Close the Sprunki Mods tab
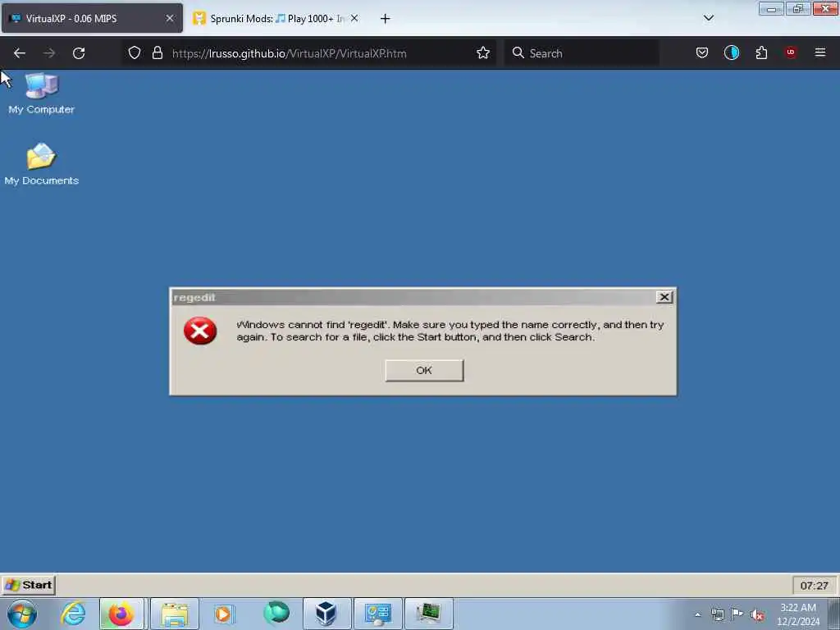Viewport: 840px width, 630px height. [354, 18]
